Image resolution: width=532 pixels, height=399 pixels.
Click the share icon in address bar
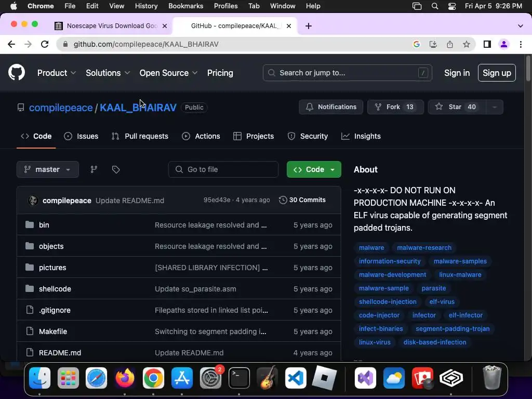point(450,44)
